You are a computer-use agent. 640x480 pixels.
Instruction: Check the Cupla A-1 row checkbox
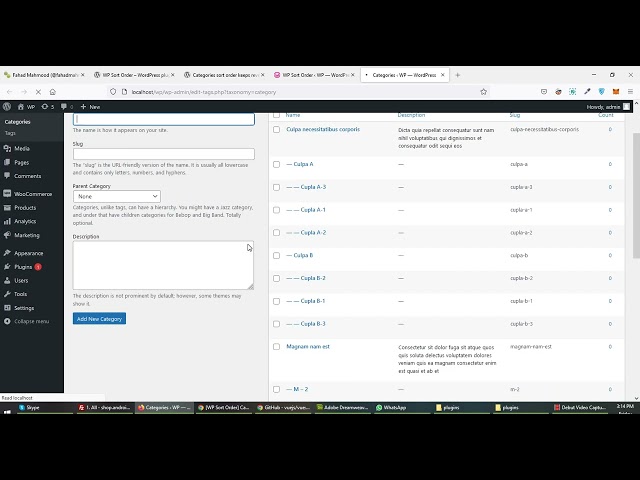point(276,210)
